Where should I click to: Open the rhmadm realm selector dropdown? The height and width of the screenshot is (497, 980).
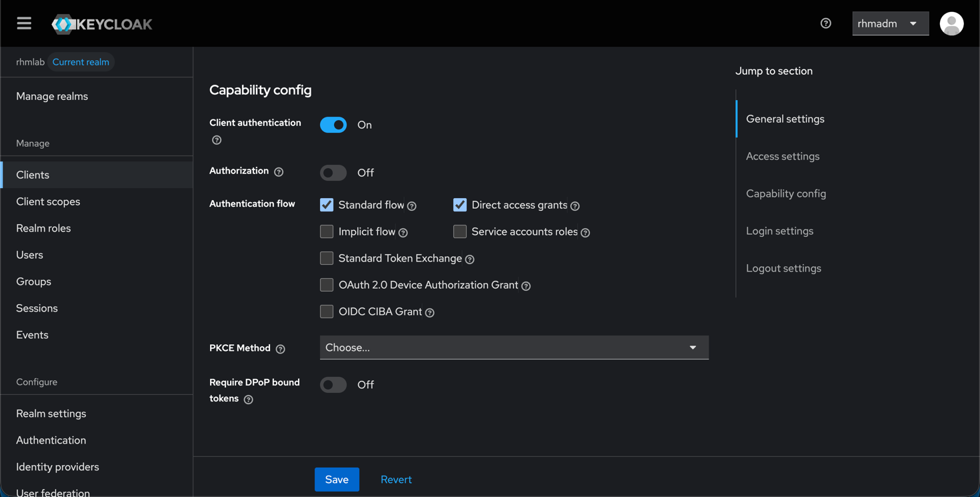(890, 23)
